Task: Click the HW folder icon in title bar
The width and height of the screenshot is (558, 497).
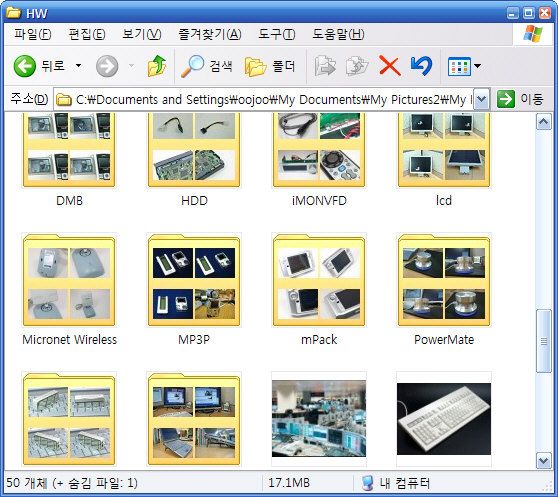Action: (14, 13)
